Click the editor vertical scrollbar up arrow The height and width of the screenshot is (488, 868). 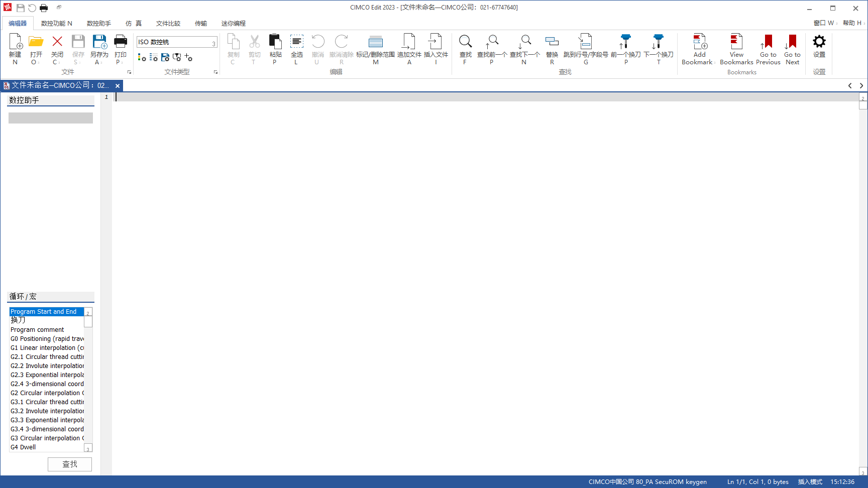863,98
